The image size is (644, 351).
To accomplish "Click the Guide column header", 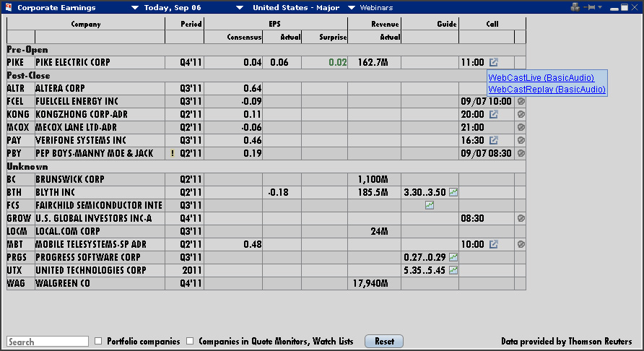I will point(446,24).
